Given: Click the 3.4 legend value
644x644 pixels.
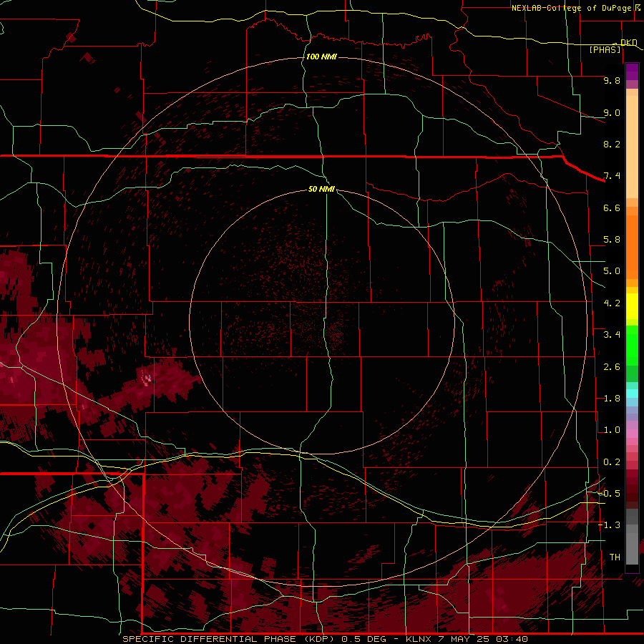Looking at the screenshot, I should (612, 335).
